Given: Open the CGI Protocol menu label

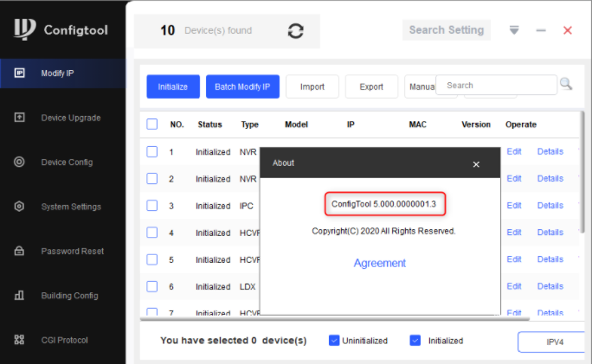Looking at the screenshot, I should 65,341.
